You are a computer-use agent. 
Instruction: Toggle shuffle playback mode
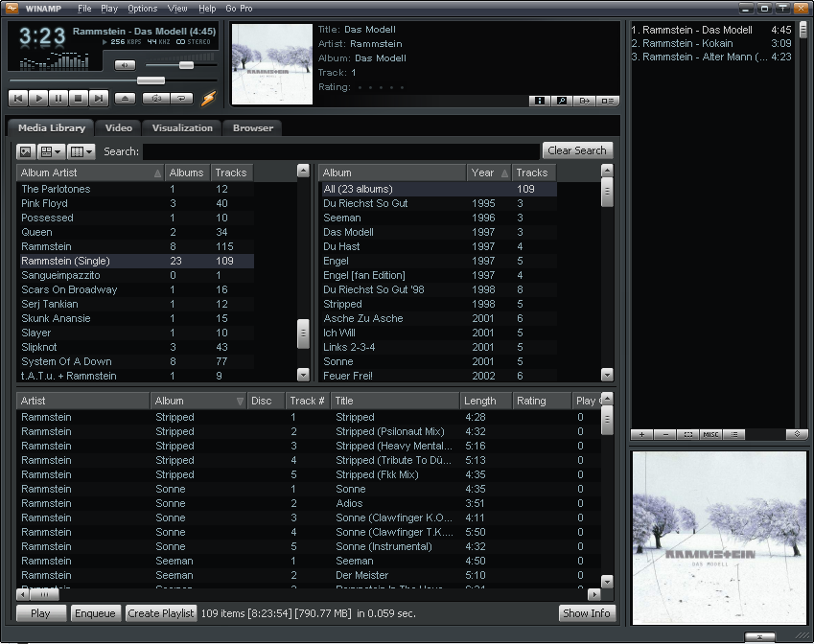pos(155,98)
